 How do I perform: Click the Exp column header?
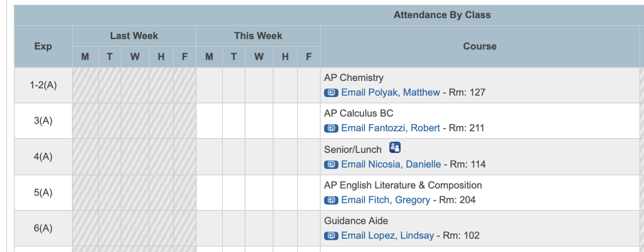tap(43, 46)
